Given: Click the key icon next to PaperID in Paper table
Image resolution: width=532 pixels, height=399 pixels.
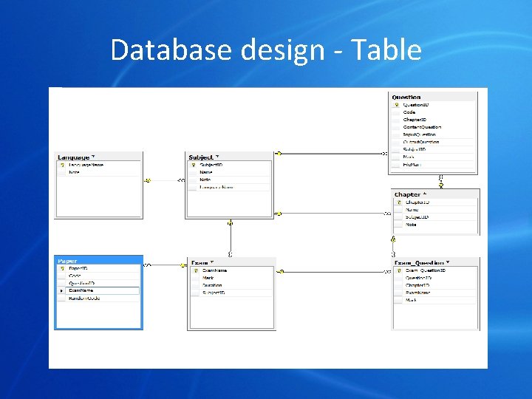Looking at the screenshot, I should pos(62,269).
